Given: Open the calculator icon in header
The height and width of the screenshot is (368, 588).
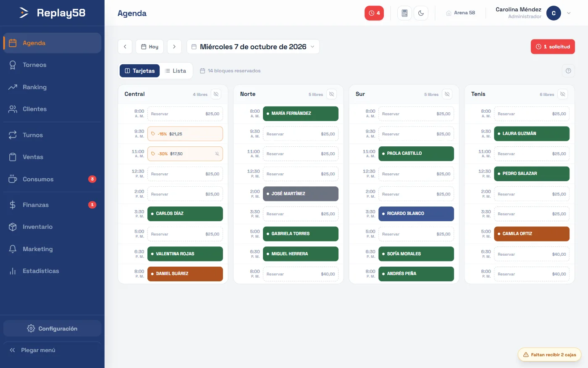Looking at the screenshot, I should [404, 13].
